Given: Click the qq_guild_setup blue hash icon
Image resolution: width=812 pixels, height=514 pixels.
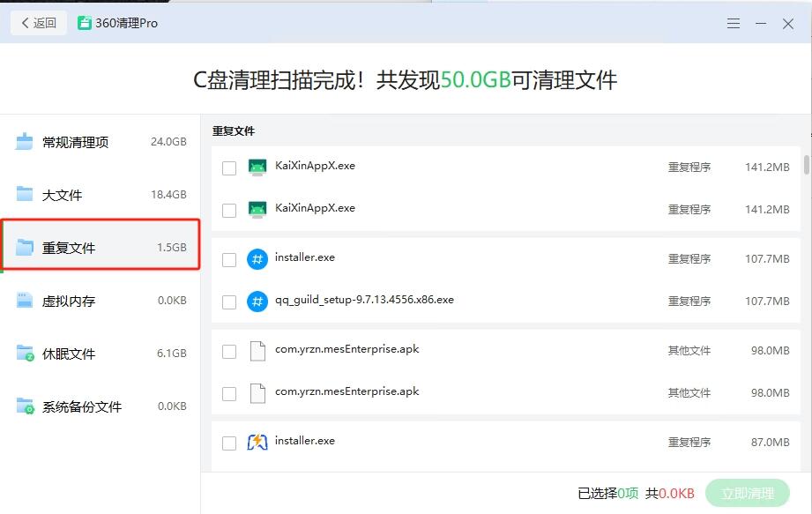Looking at the screenshot, I should (257, 302).
